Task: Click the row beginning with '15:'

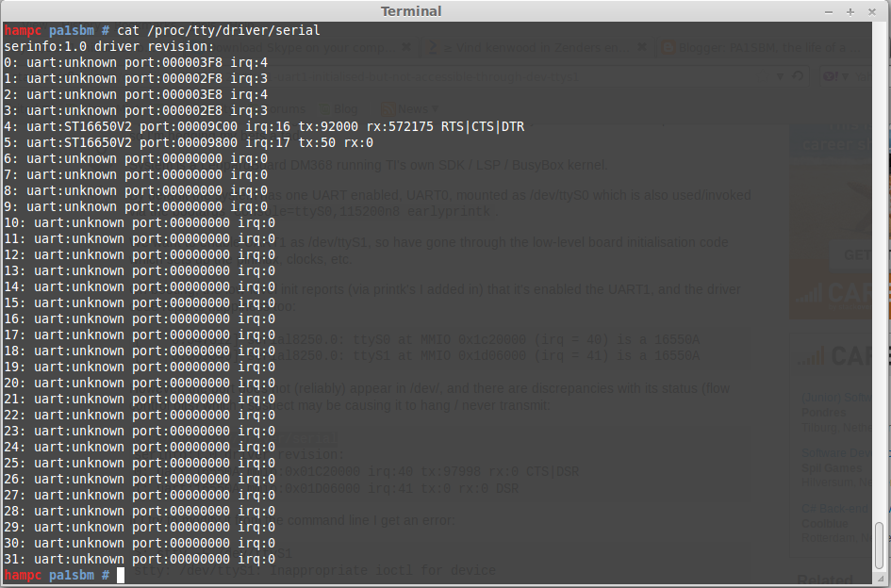Action: (140, 302)
